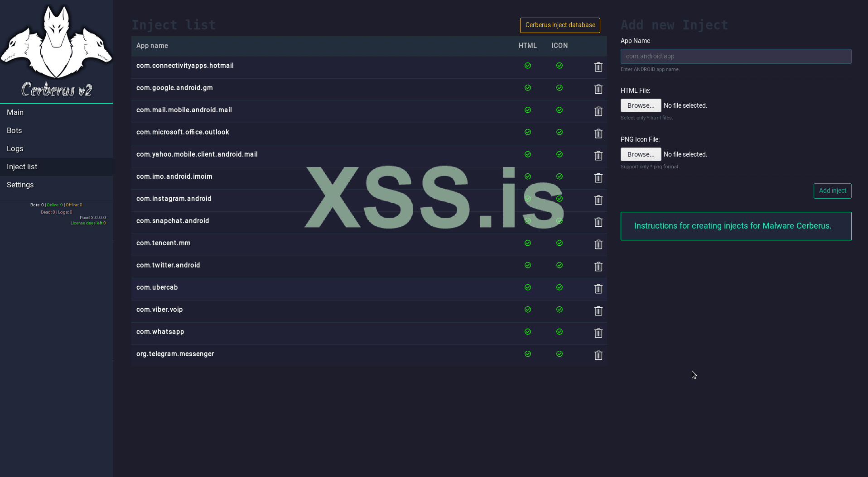
Task: Click Browse for the HTML File
Action: point(641,105)
